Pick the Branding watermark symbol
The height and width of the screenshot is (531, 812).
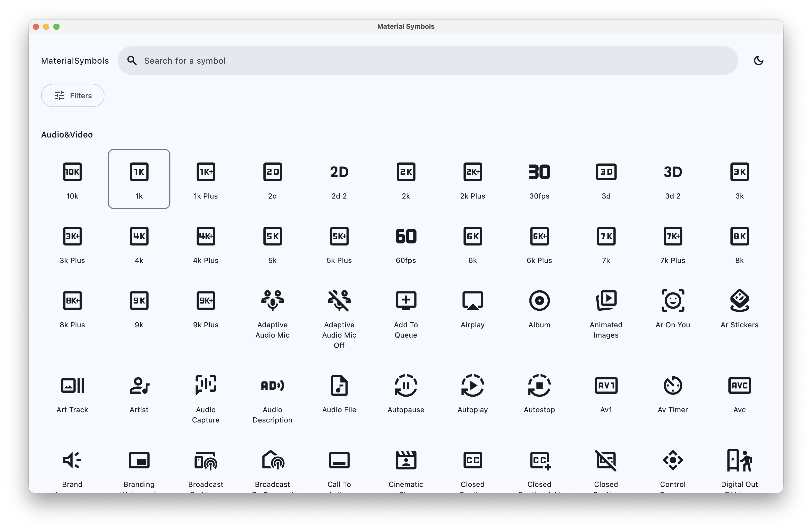tap(139, 460)
